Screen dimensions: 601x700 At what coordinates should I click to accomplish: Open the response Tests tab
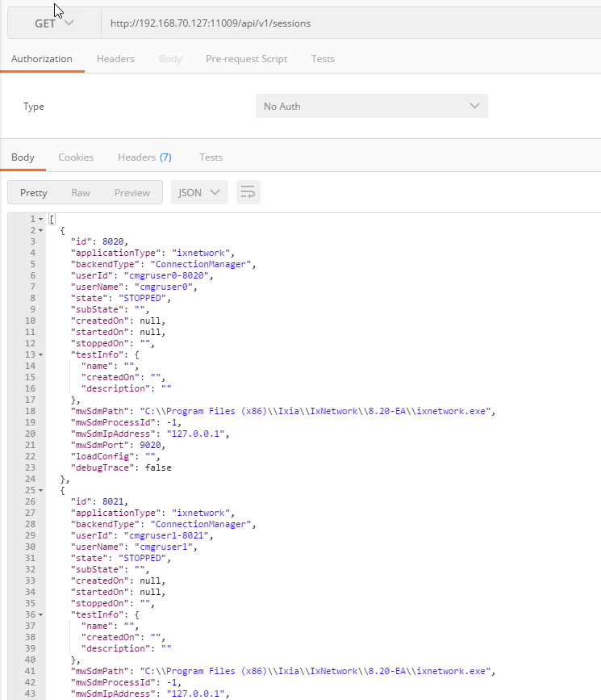(211, 157)
